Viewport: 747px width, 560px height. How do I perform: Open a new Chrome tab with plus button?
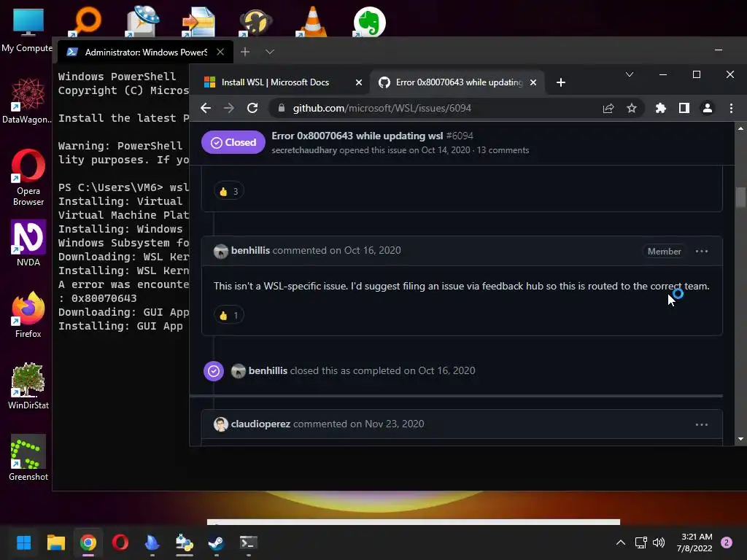(561, 82)
